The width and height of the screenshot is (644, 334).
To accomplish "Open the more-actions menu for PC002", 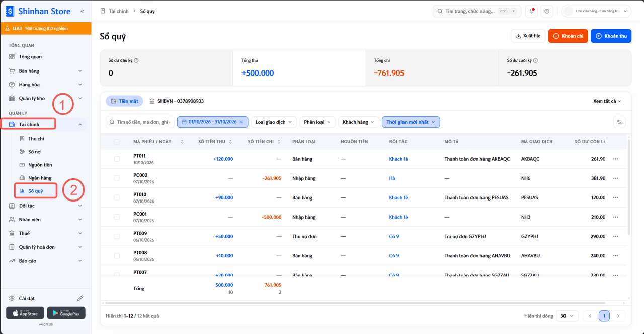I will click(x=615, y=178).
